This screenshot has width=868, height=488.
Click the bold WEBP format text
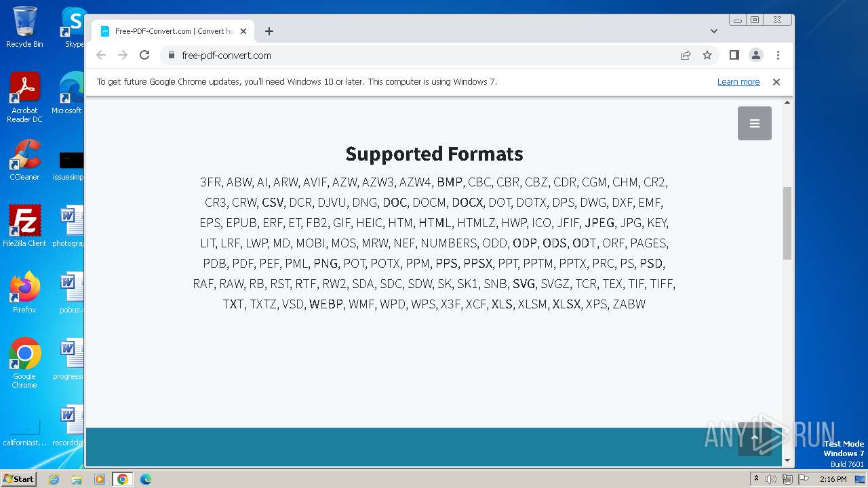[326, 304]
